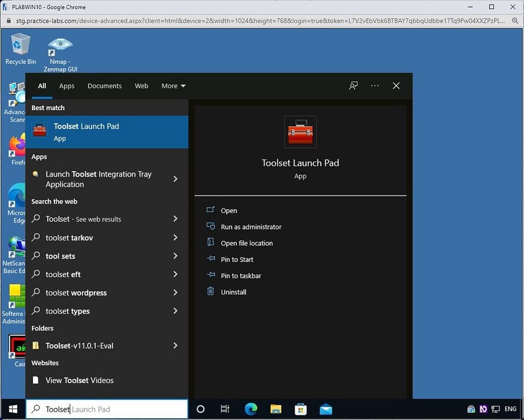524x420 pixels.
Task: Click the Toolset-v11.0.1-Eval folder icon
Action: coord(35,345)
